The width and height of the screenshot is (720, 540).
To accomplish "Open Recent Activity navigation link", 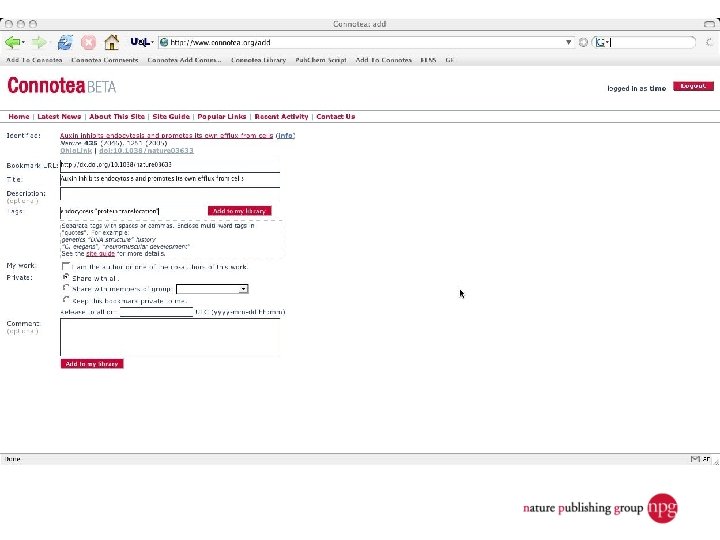I will tap(281, 117).
